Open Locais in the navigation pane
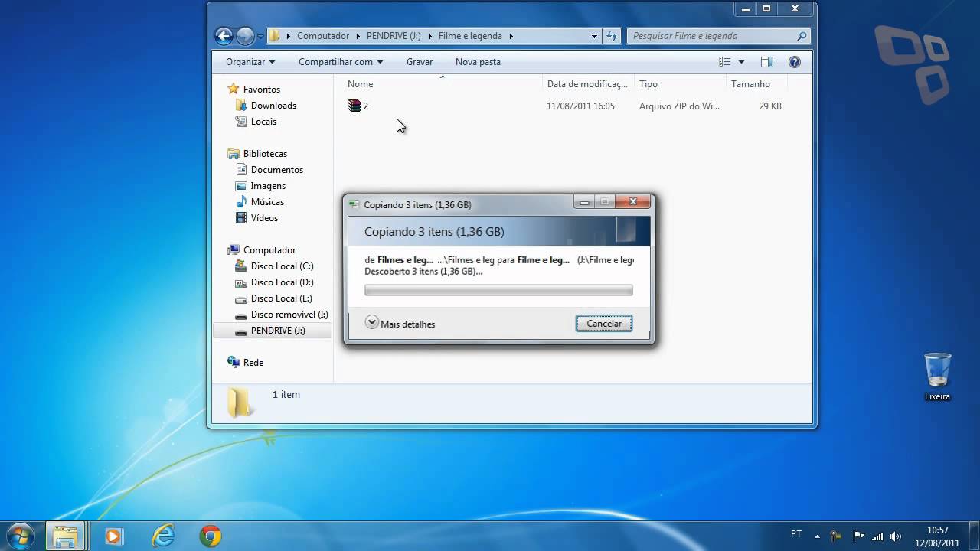The height and width of the screenshot is (551, 980). tap(263, 122)
